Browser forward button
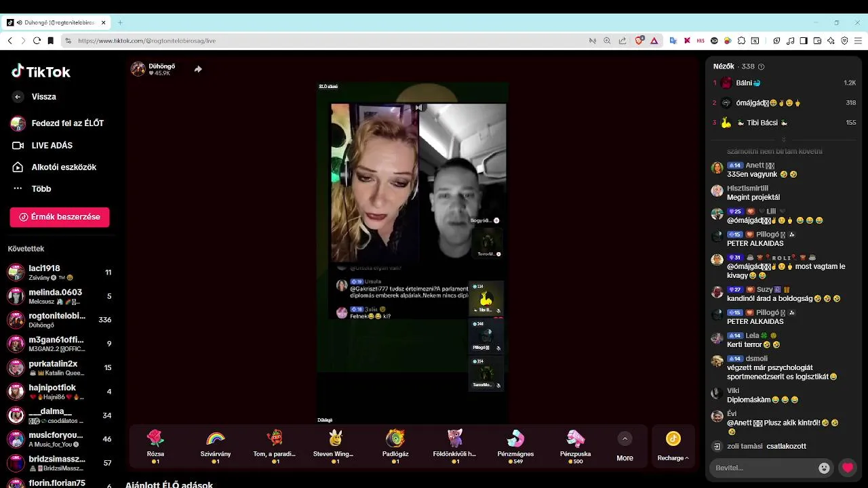 coord(23,41)
